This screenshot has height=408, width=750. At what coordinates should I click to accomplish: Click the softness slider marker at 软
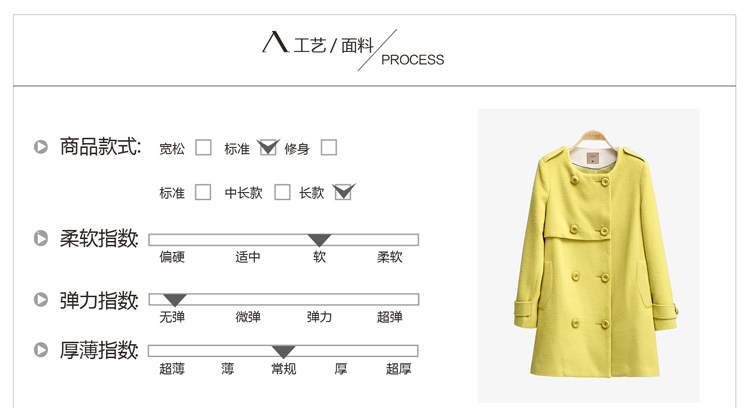pyautogui.click(x=319, y=240)
